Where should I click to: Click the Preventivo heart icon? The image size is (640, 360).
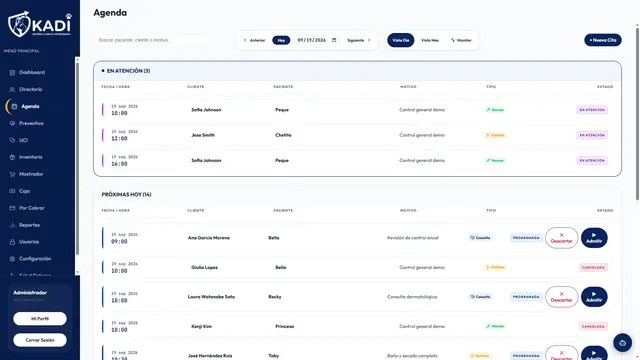(12, 123)
